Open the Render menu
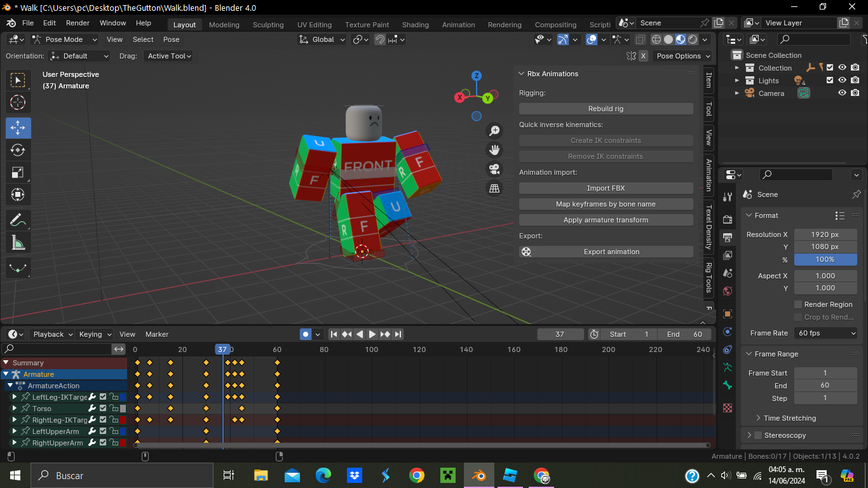The width and height of the screenshot is (868, 488). coord(78,23)
